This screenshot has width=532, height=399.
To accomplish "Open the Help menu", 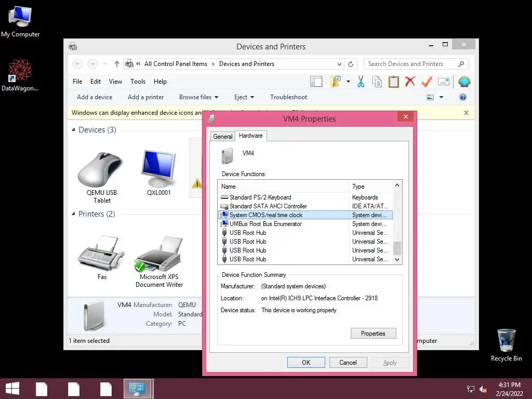I will coord(160,82).
